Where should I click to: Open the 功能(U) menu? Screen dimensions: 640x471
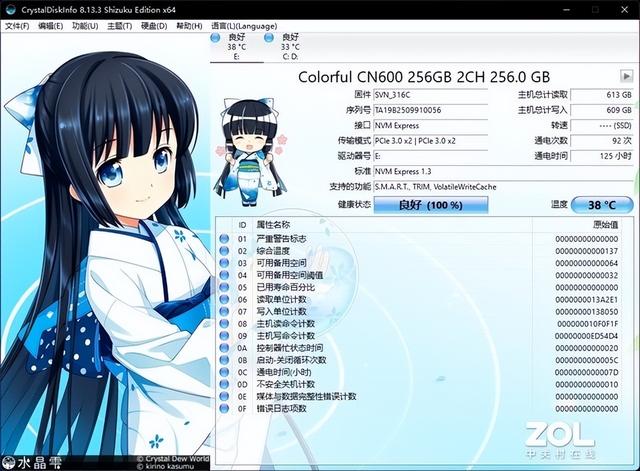pyautogui.click(x=86, y=25)
